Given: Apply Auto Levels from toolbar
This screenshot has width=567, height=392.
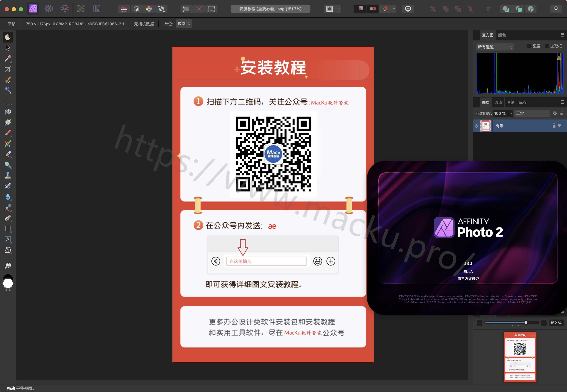Looking at the screenshot, I should click(124, 9).
